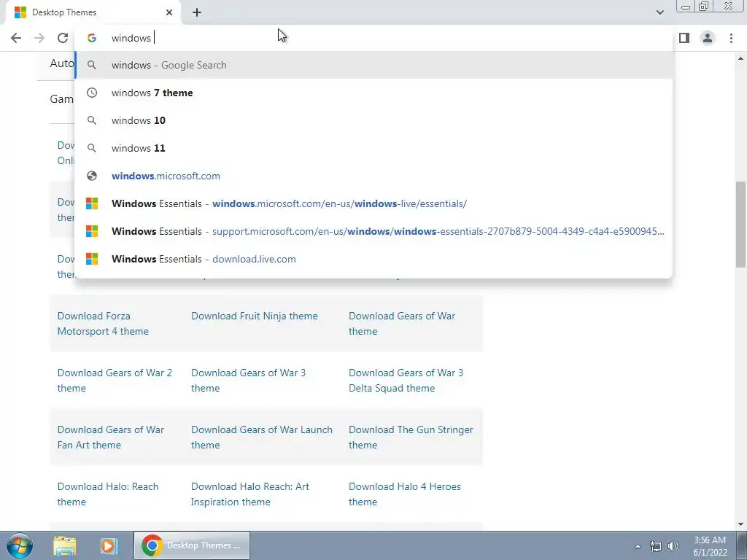The width and height of the screenshot is (747, 560).
Task: Open a new tab with the plus button
Action: tap(197, 13)
